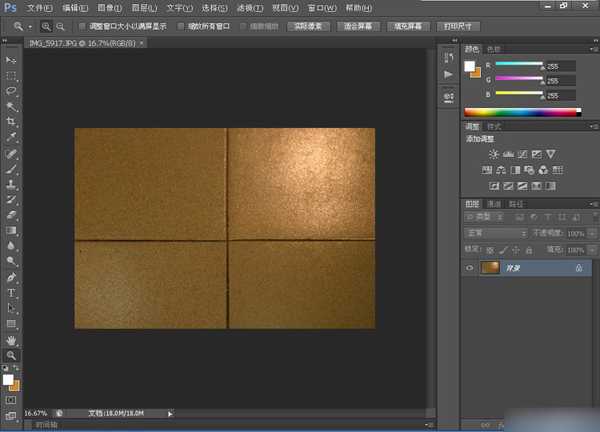Hide the 背景 layer with eye icon
600x432 pixels.
(470, 268)
